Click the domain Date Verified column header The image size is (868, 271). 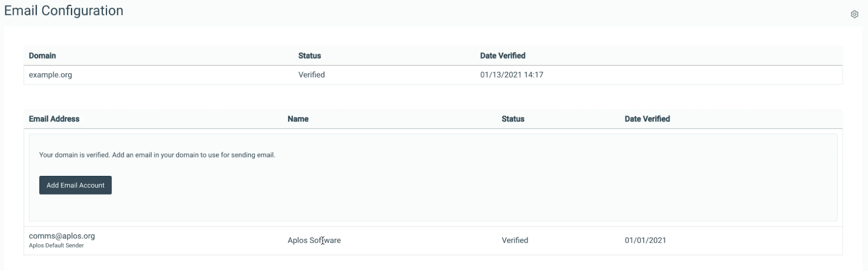502,56
